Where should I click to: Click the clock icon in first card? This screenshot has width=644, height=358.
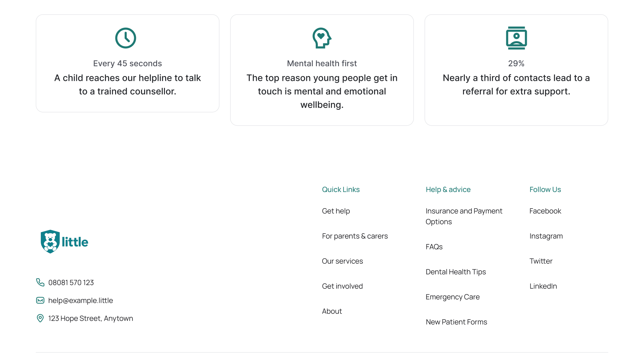[126, 38]
